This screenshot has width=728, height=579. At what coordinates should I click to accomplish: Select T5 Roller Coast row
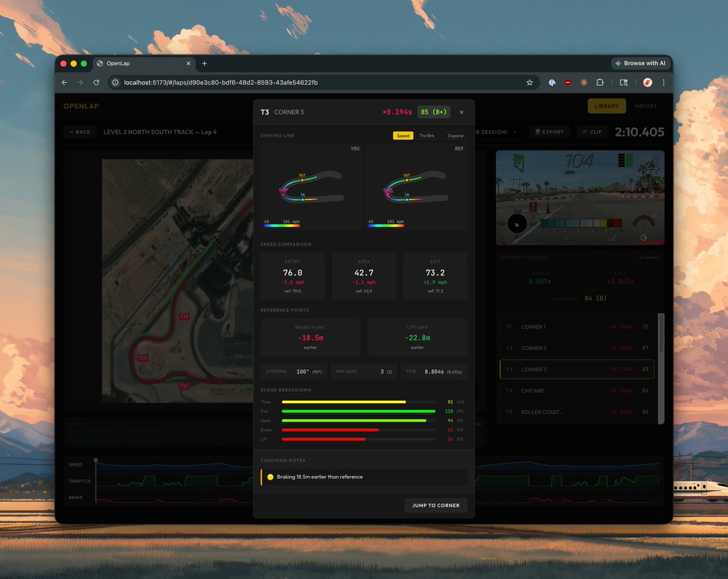(x=576, y=412)
